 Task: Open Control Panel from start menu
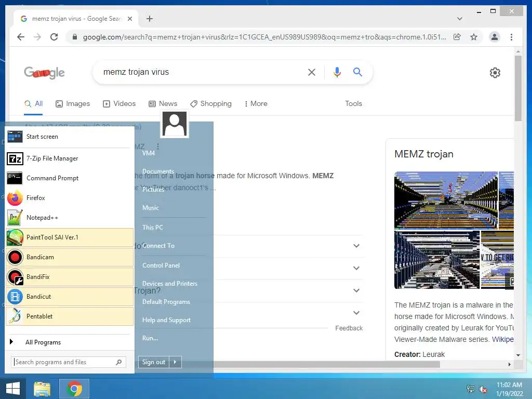[x=161, y=265]
